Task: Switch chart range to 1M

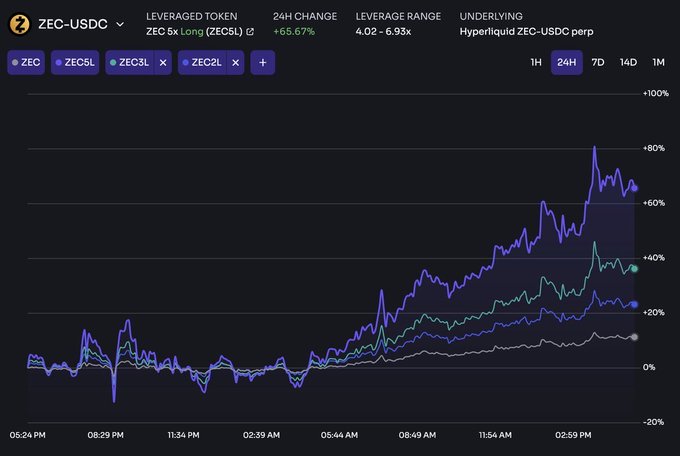Action: click(x=658, y=62)
